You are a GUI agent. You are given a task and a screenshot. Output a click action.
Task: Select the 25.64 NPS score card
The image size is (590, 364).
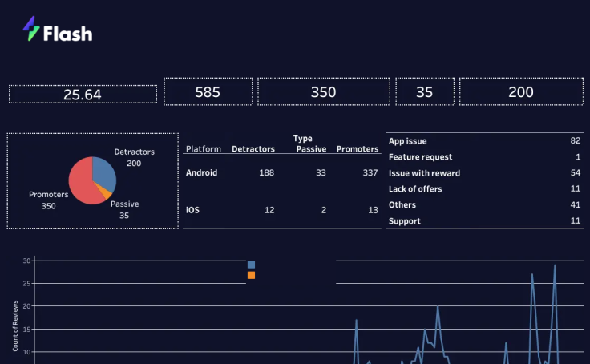pyautogui.click(x=83, y=94)
